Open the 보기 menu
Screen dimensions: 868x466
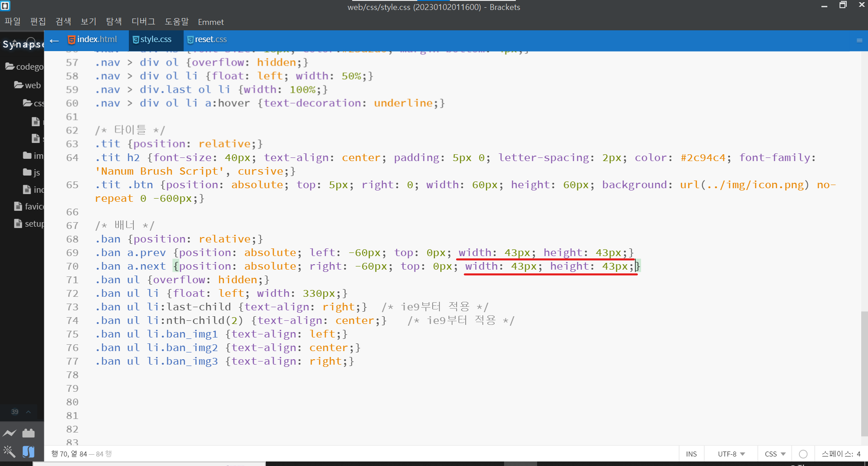(89, 21)
